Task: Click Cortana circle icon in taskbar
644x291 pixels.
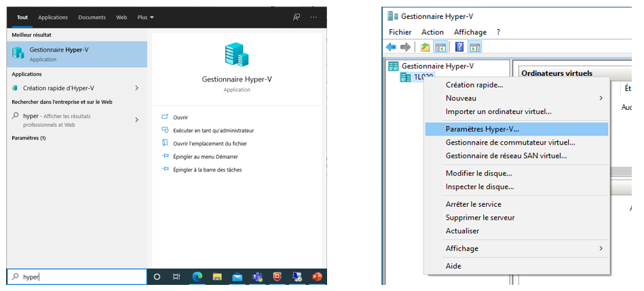Action: pyautogui.click(x=157, y=277)
